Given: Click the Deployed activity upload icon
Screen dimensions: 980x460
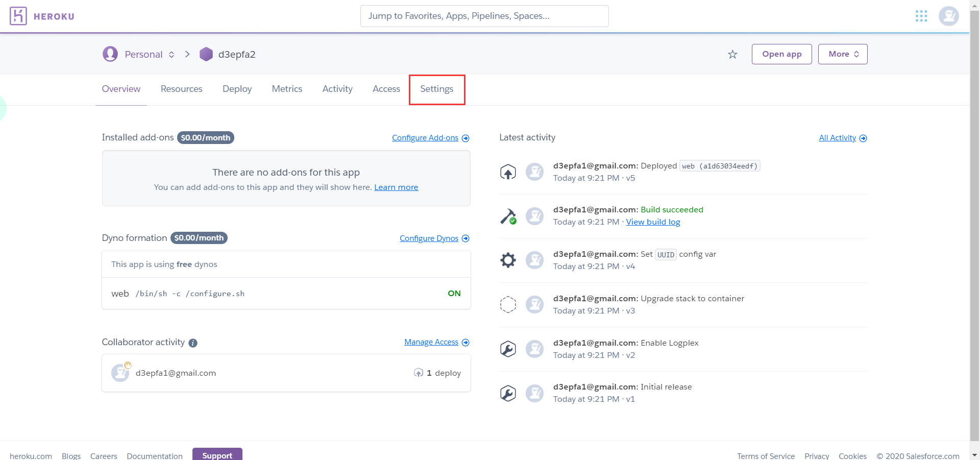Looking at the screenshot, I should [x=508, y=172].
